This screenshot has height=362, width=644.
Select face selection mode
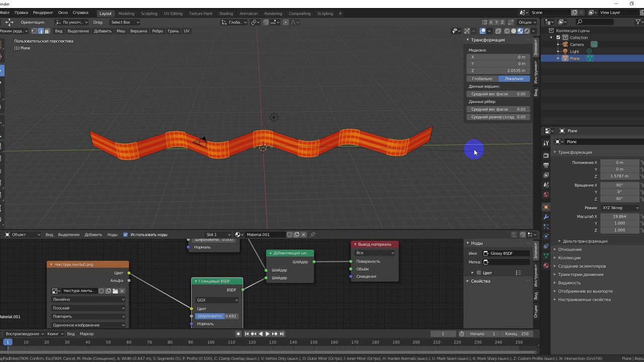pos(47,31)
